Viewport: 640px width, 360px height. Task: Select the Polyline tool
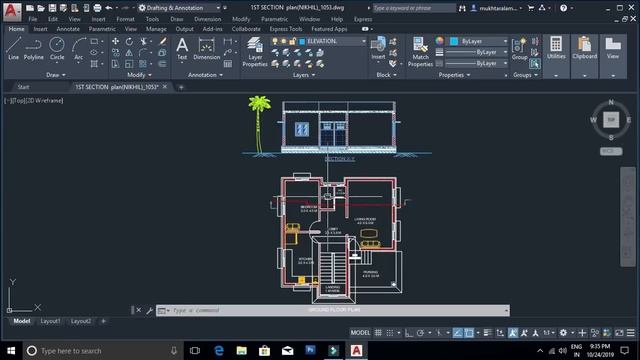pos(33,48)
